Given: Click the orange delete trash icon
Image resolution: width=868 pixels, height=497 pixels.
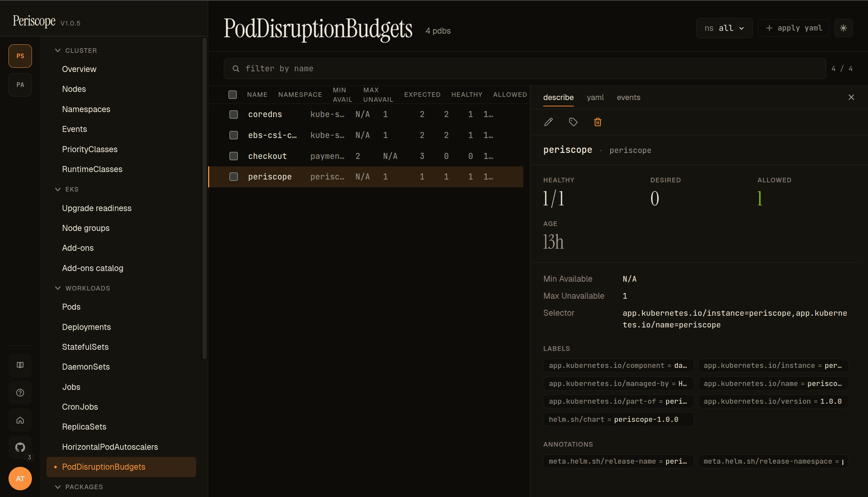Looking at the screenshot, I should coord(598,122).
